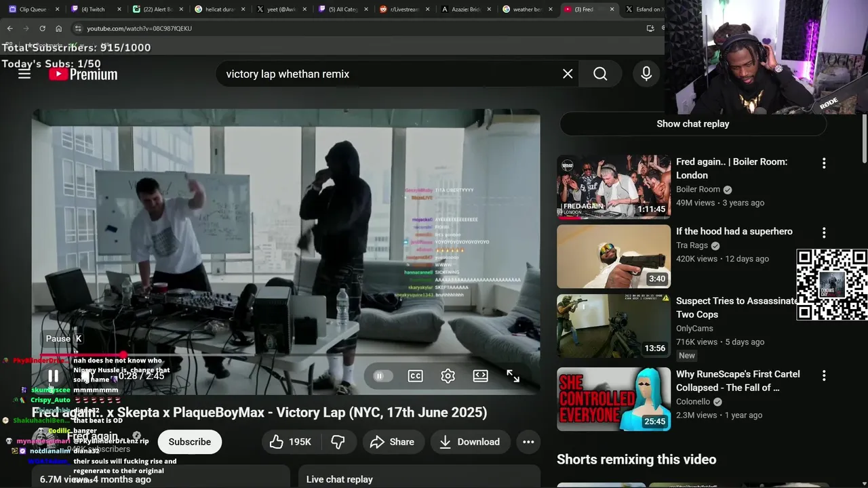Click Show chat replay button

(693, 124)
